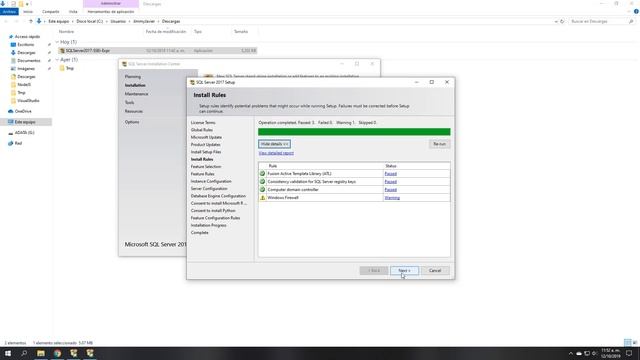Open Chrome from the taskbar
640x360 pixels.
coord(57,353)
